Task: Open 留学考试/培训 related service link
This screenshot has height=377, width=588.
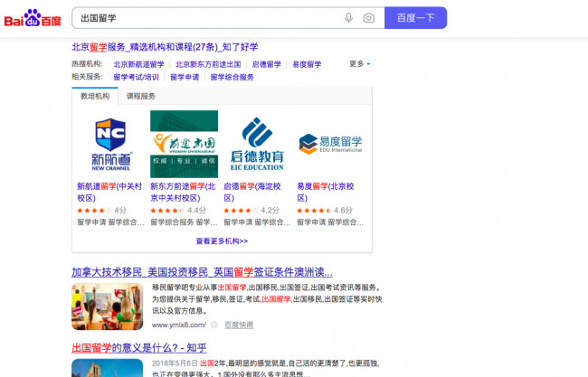Action: pyautogui.click(x=136, y=77)
